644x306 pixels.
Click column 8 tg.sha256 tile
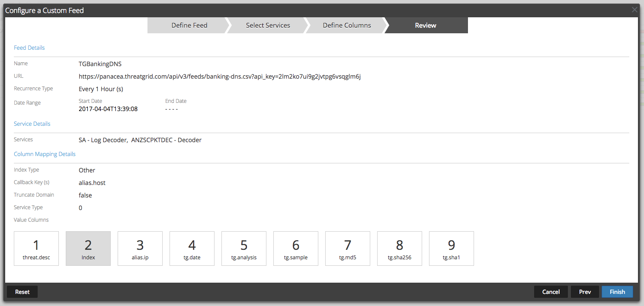point(400,249)
